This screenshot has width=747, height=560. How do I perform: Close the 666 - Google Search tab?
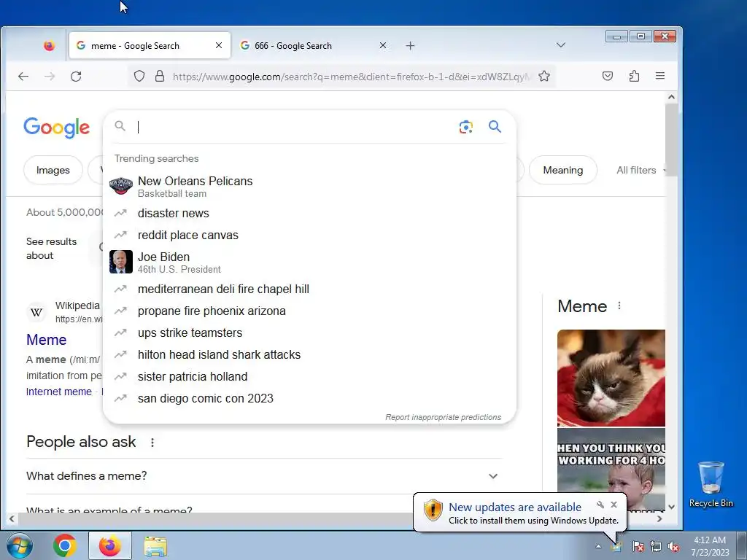tap(383, 45)
